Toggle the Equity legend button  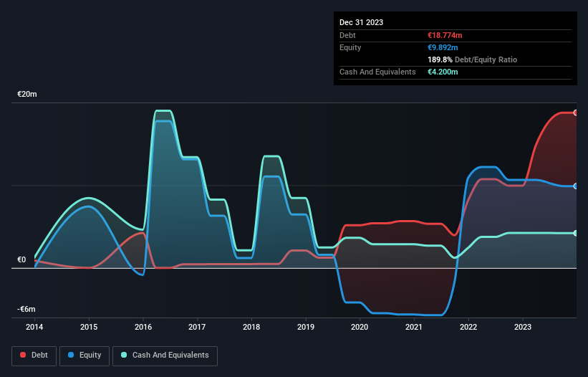[x=85, y=355]
